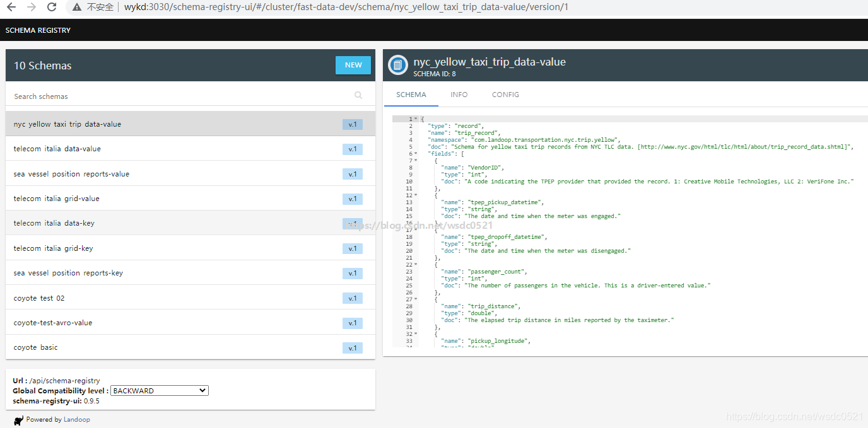Screen dimensions: 868x428
Task: Click v.1 badge of coyote-test-avro-value
Action: click(x=353, y=323)
